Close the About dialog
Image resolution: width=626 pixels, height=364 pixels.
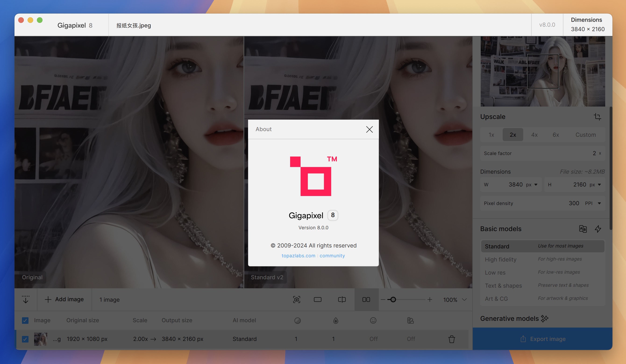point(369,129)
